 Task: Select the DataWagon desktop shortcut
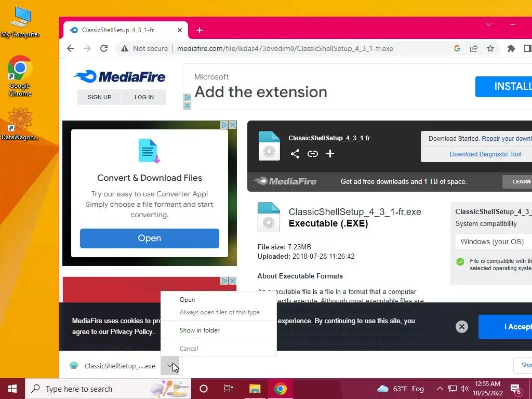(20, 124)
